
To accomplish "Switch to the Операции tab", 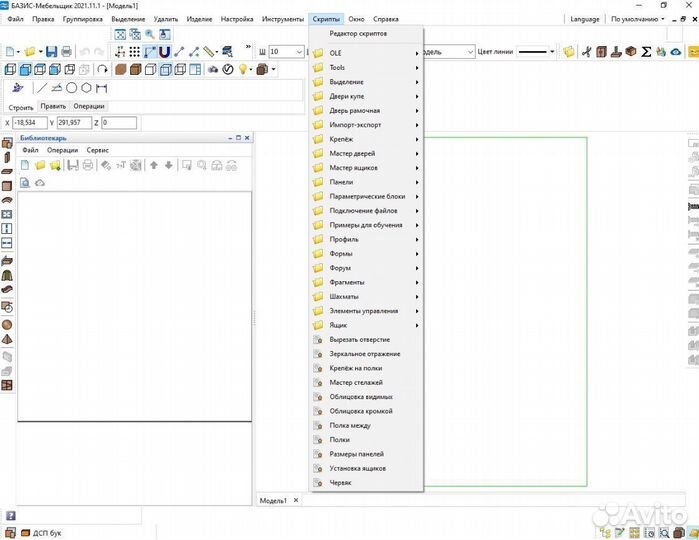I will (88, 106).
